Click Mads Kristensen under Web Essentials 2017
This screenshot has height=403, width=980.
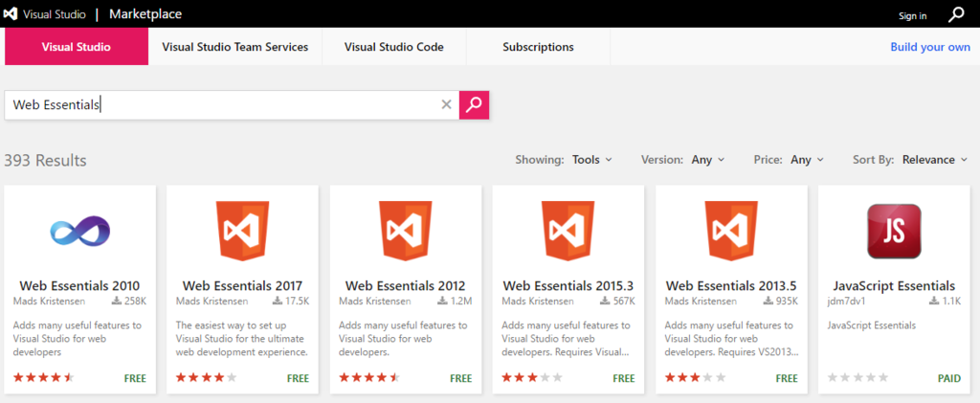pos(212,302)
